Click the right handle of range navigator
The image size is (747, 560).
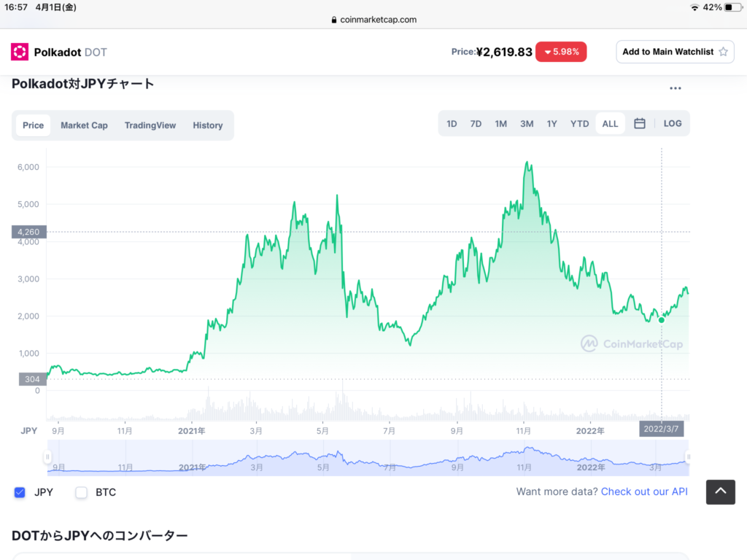(x=689, y=457)
